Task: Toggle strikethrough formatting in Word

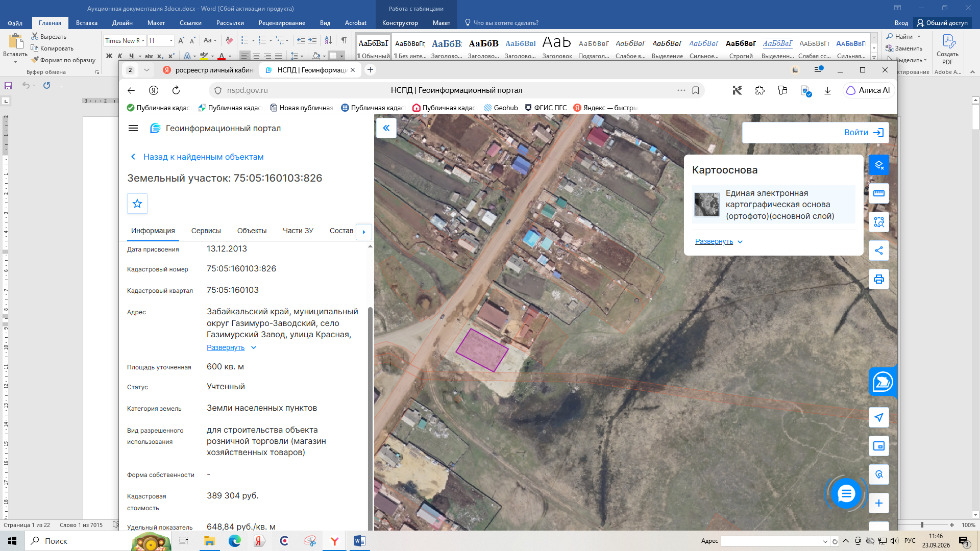Action: [149, 56]
